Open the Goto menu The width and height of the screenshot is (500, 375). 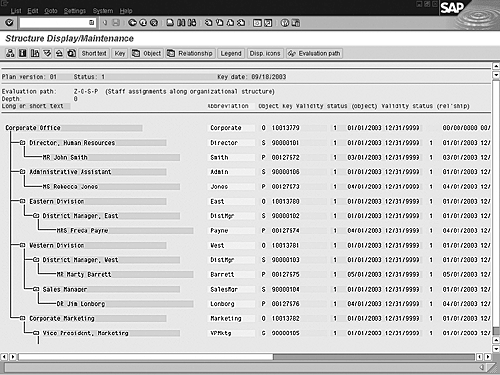51,11
